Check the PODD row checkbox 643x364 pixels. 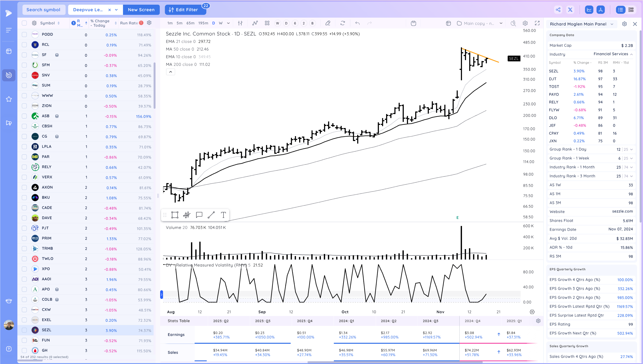coord(24,35)
